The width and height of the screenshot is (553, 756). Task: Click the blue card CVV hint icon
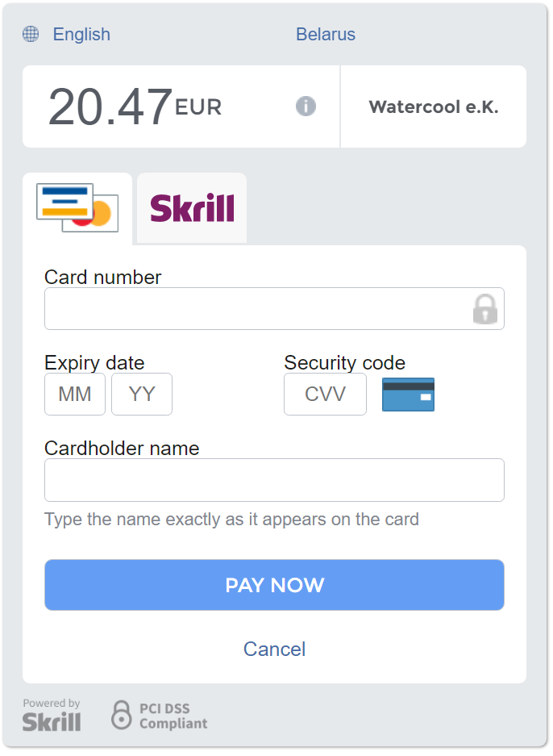coord(408,394)
